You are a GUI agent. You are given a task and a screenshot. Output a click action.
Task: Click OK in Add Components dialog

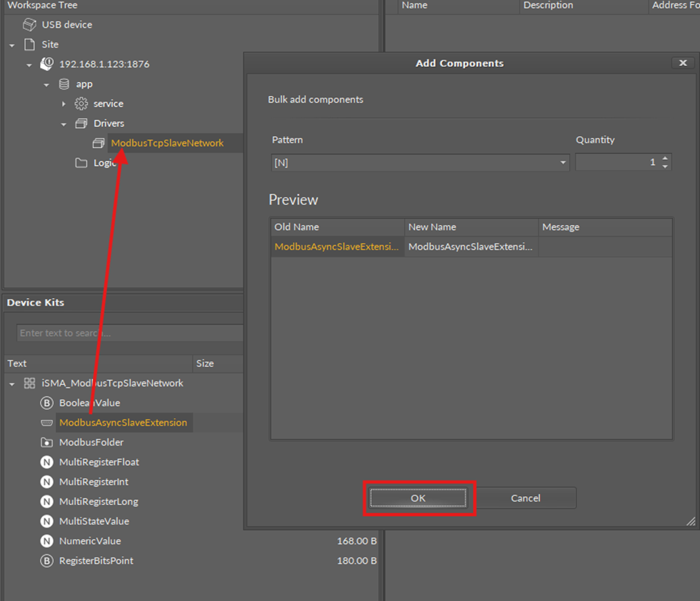(419, 498)
